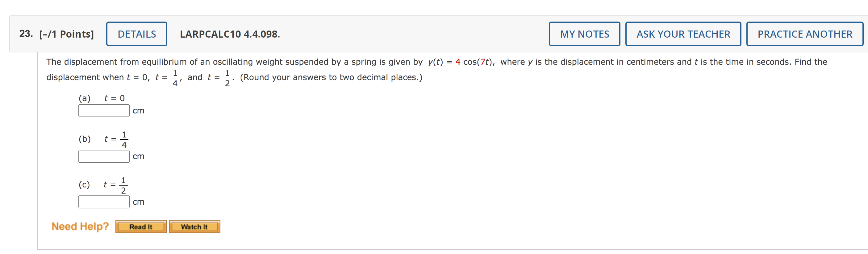Click the question number 23 heading
Viewport: 868px width, 254px height.
[x=25, y=33]
